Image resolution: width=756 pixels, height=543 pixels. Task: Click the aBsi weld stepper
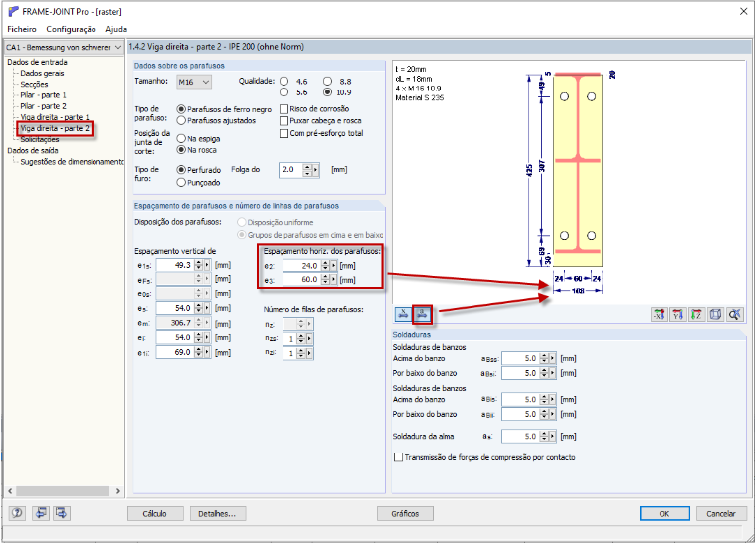544,373
